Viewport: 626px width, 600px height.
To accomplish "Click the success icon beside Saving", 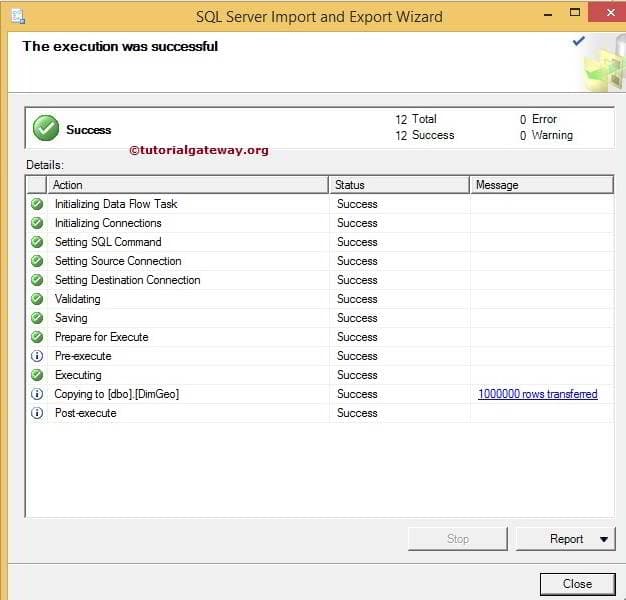I will (37, 318).
